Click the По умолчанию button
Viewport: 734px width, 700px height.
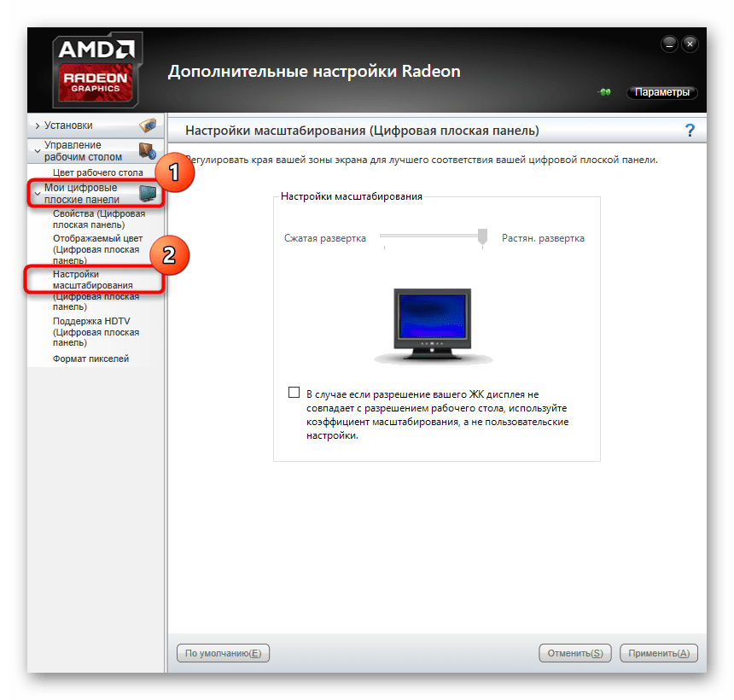point(223,653)
